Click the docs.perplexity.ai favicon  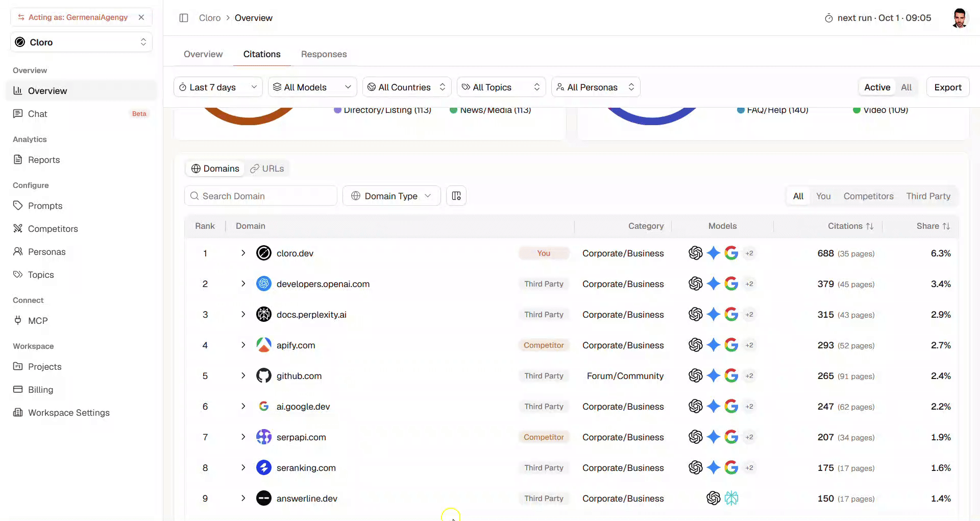point(264,314)
